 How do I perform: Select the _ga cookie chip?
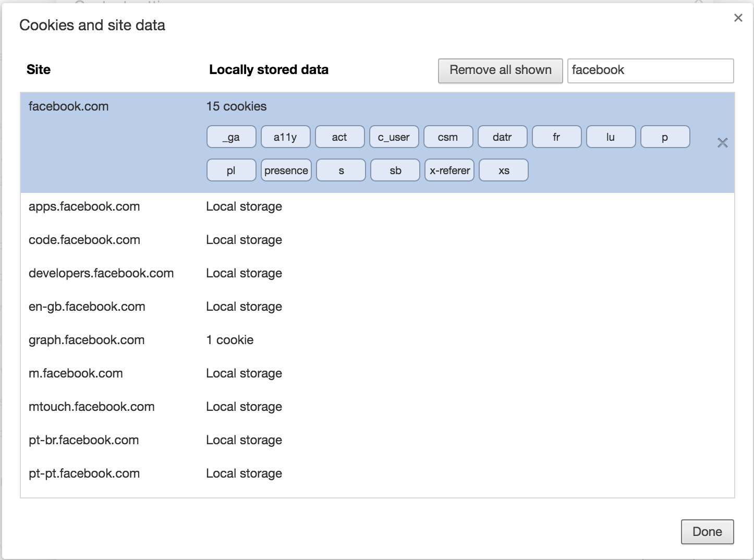click(231, 137)
